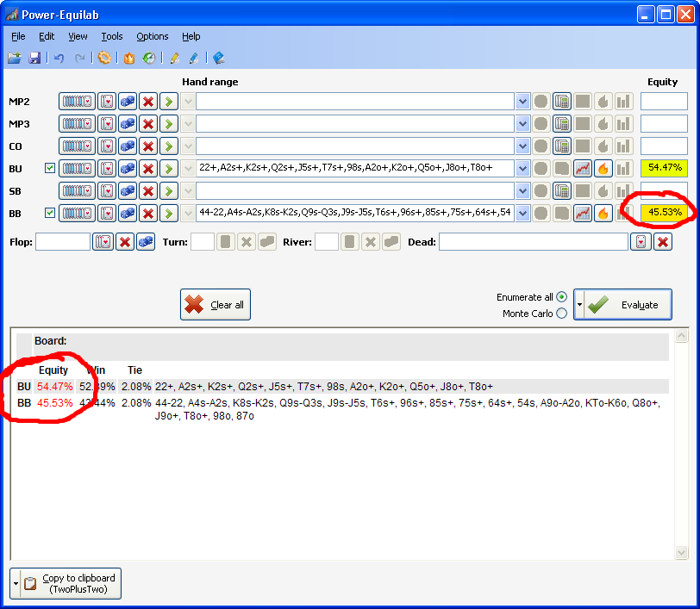
Task: Show the BB equity graph icon
Action: pos(583,214)
